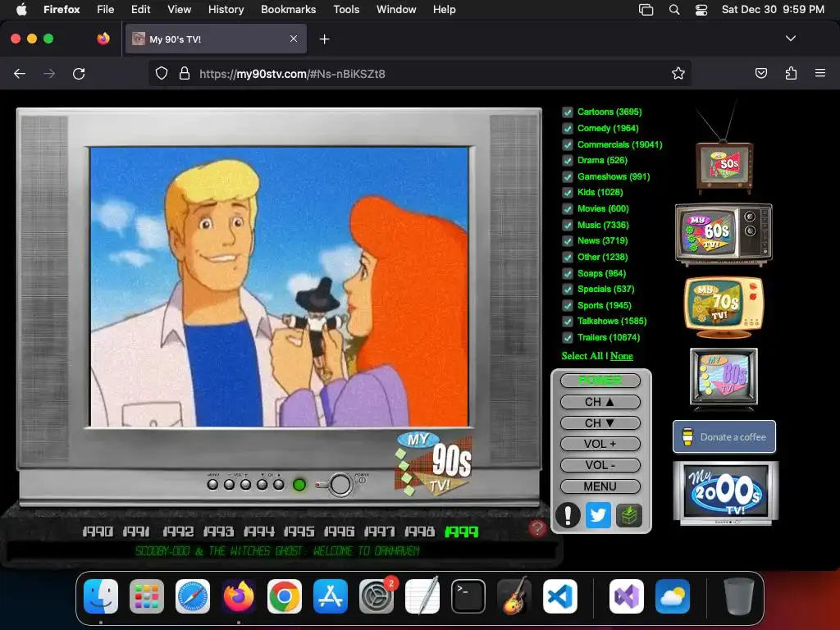Toggle the Sports (1945) checkbox
The height and width of the screenshot is (630, 840).
568,305
